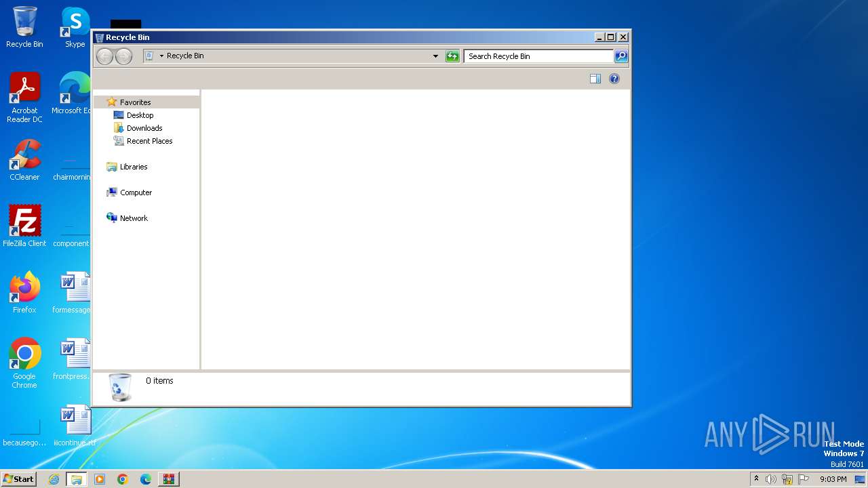Open WinRAR taskbar button
The width and height of the screenshot is (868, 488).
(x=169, y=479)
